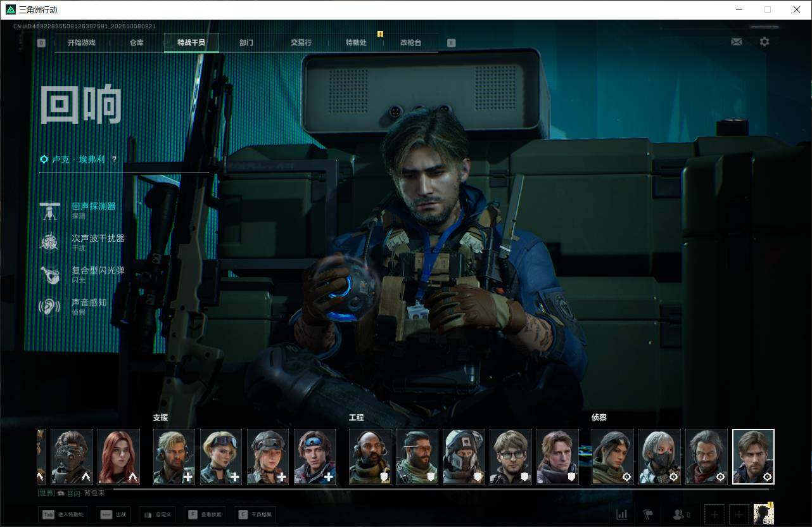812x527 pixels.
Task: Select the 声音感知 skill
Action: [x=73, y=307]
